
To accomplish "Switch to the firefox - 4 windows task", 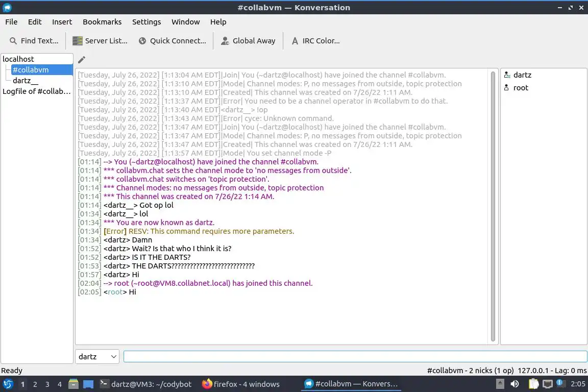I will tap(241, 384).
